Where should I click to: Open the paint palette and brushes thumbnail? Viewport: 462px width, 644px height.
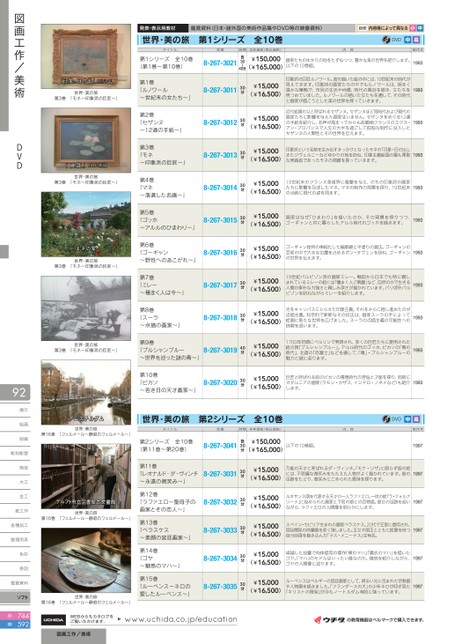(x=86, y=560)
